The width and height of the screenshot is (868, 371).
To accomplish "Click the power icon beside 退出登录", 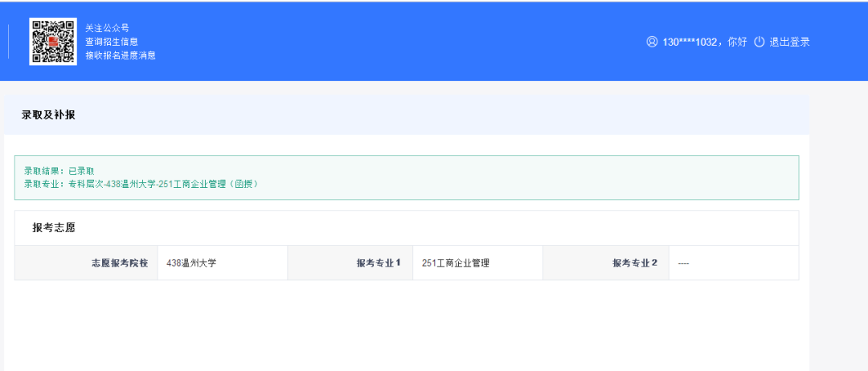I will click(x=759, y=42).
